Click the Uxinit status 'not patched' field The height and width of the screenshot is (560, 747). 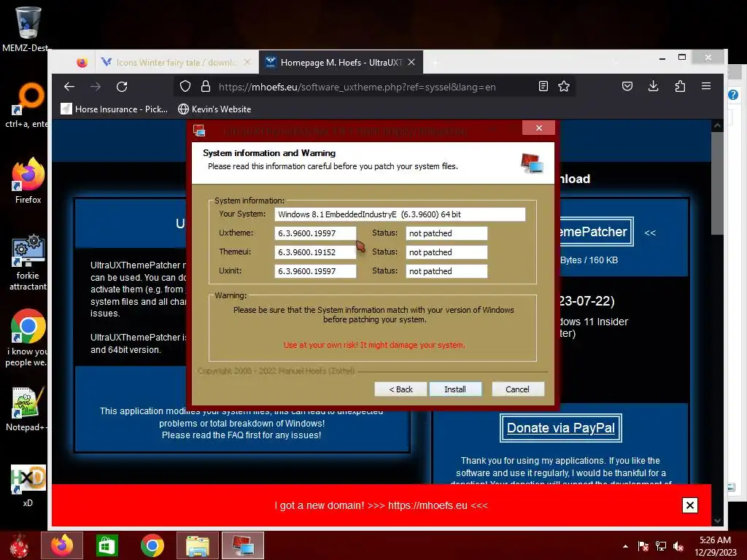click(446, 271)
